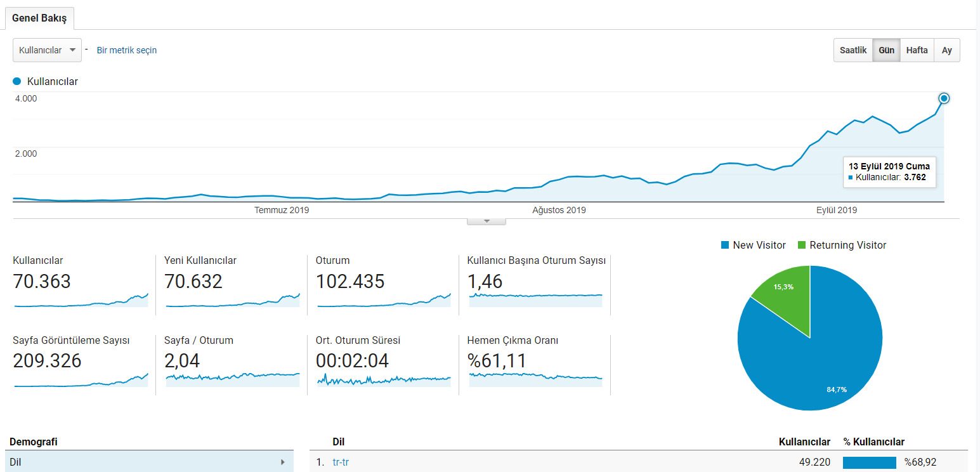Click the Kullanıcılar 70.363 metric sparkline

pyautogui.click(x=81, y=300)
